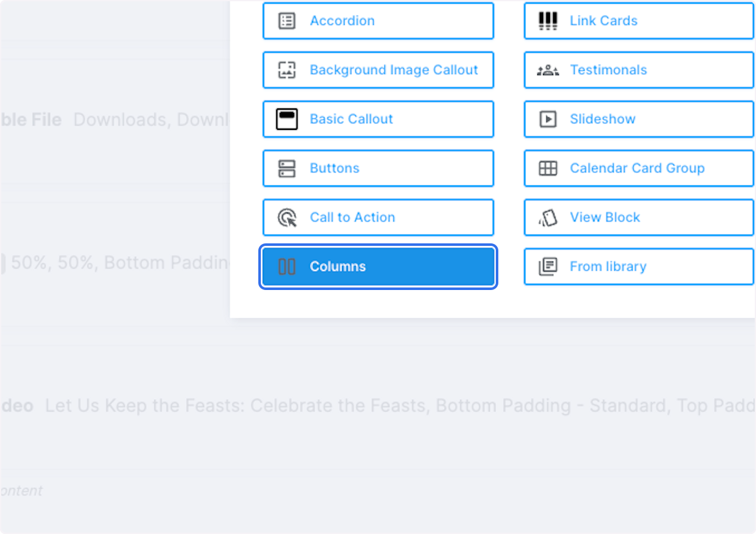
Task: Click the Basic Callout block icon
Action: tap(288, 119)
